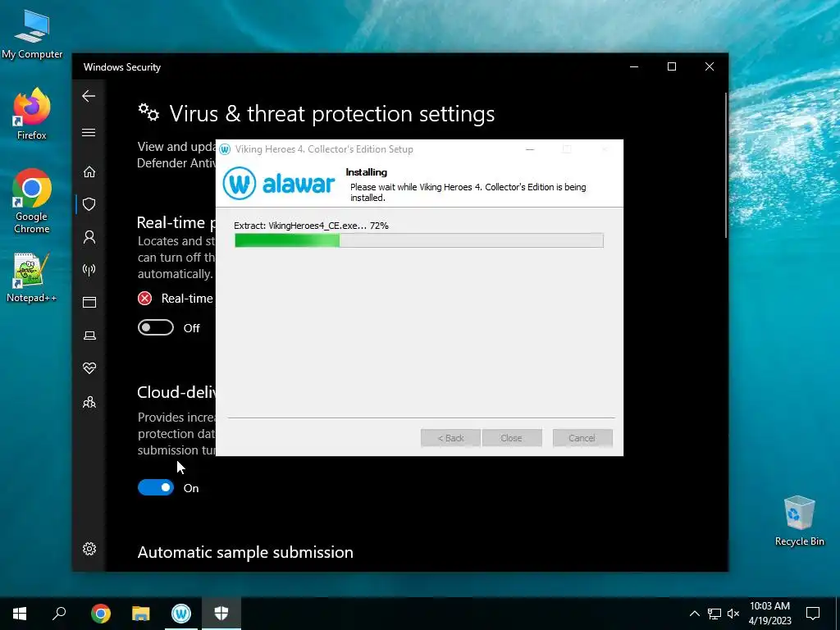The height and width of the screenshot is (630, 840).
Task: Show hidden tray icons chevron
Action: coord(694,614)
